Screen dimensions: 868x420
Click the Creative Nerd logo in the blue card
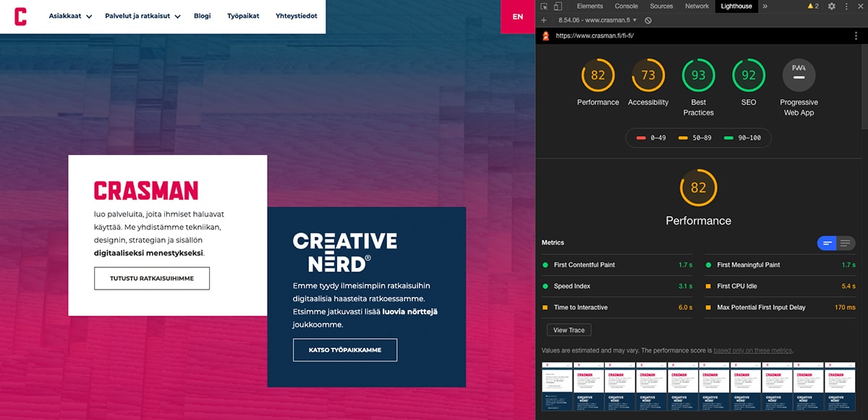tap(345, 251)
